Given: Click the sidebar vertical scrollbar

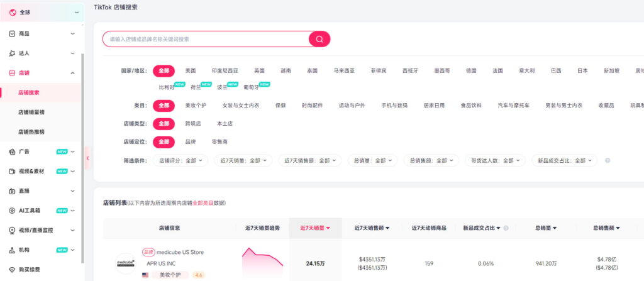Looking at the screenshot, I should click(x=82, y=158).
